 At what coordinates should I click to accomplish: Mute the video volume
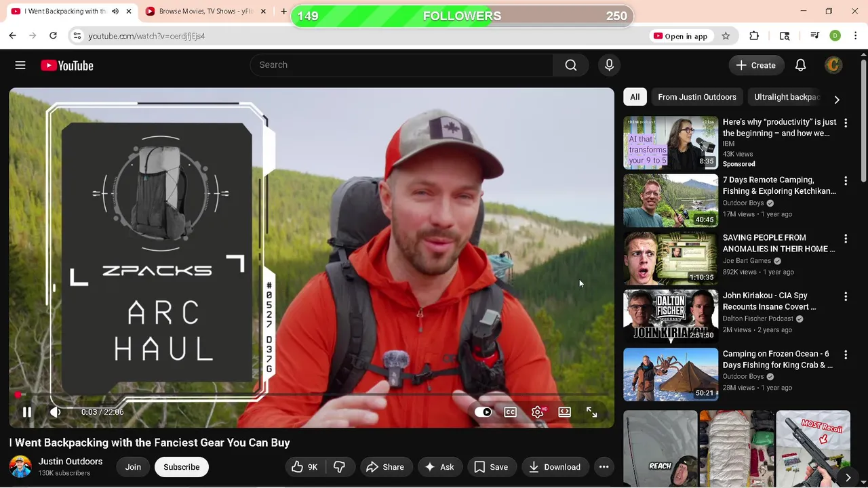tap(56, 412)
